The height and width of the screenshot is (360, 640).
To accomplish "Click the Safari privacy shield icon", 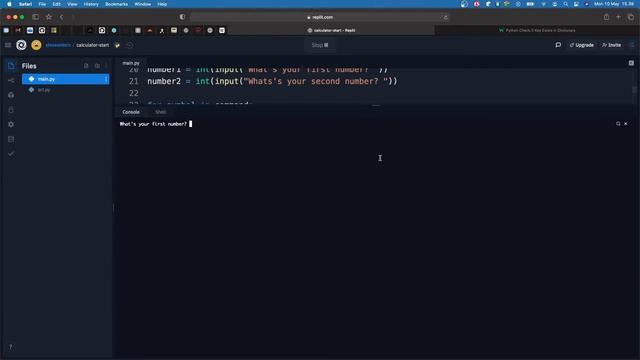I will [x=182, y=17].
